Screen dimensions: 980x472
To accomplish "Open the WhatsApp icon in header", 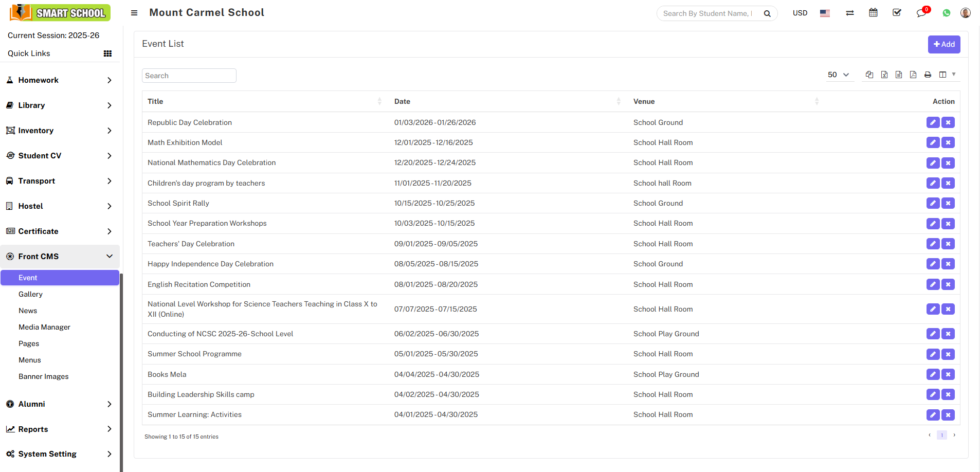I will (x=946, y=13).
